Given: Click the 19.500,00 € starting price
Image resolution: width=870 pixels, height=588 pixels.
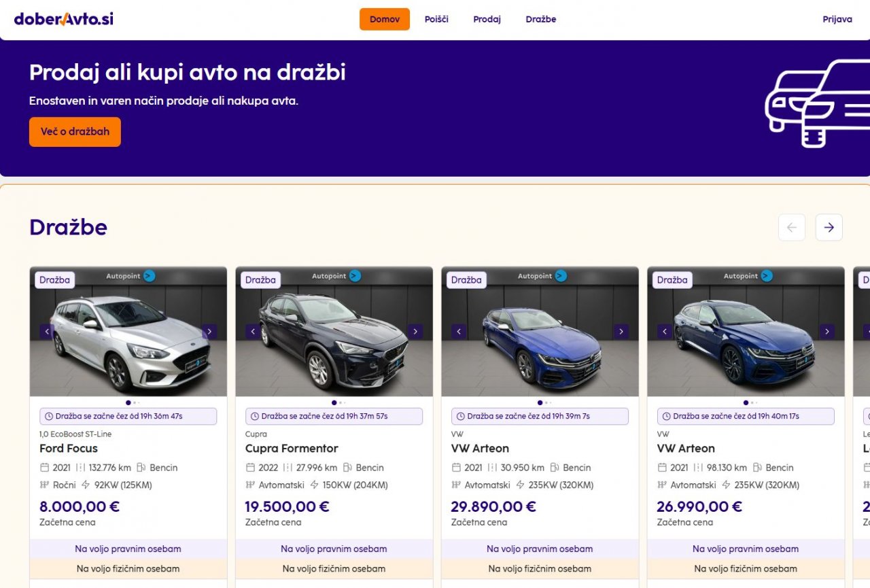Looking at the screenshot, I should 288,506.
